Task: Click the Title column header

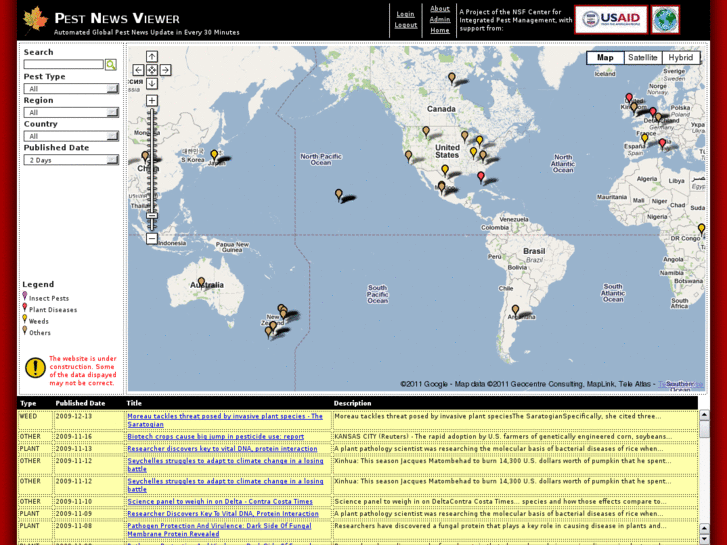Action: [x=134, y=403]
